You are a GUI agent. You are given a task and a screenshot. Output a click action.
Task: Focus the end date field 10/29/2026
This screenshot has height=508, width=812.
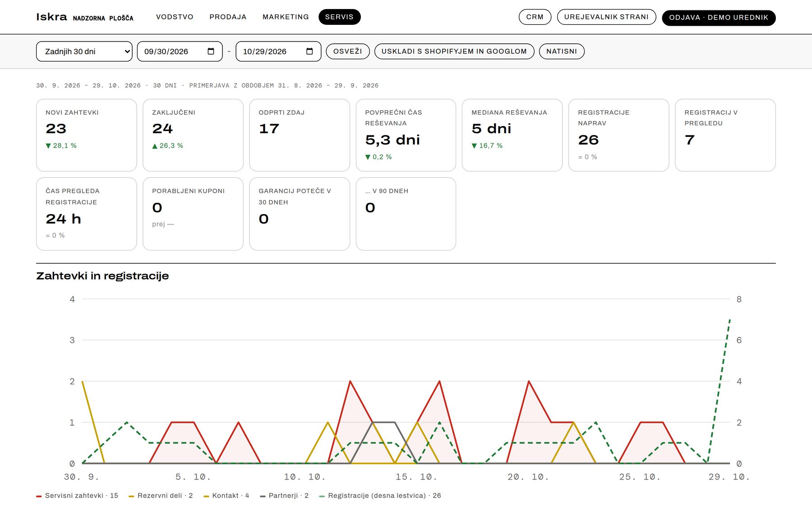[278, 51]
